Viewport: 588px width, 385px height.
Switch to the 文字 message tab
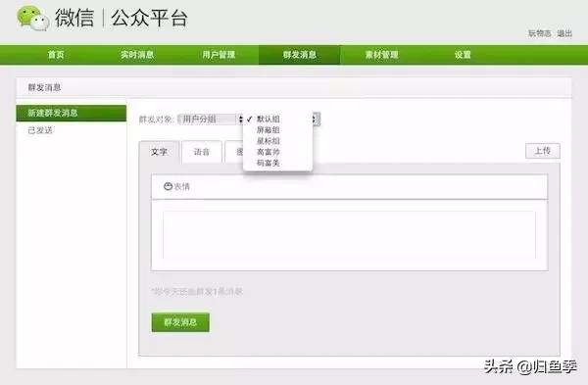160,152
